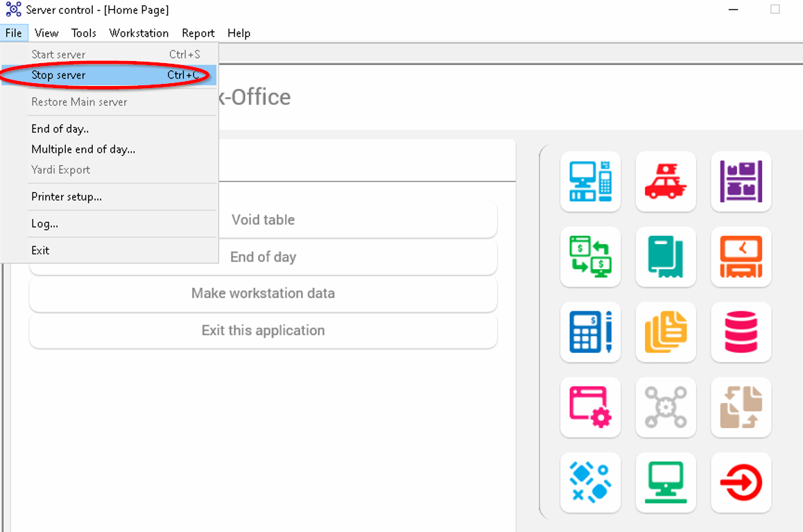Click the green computer monitor icon
The height and width of the screenshot is (532, 803).
click(x=666, y=482)
